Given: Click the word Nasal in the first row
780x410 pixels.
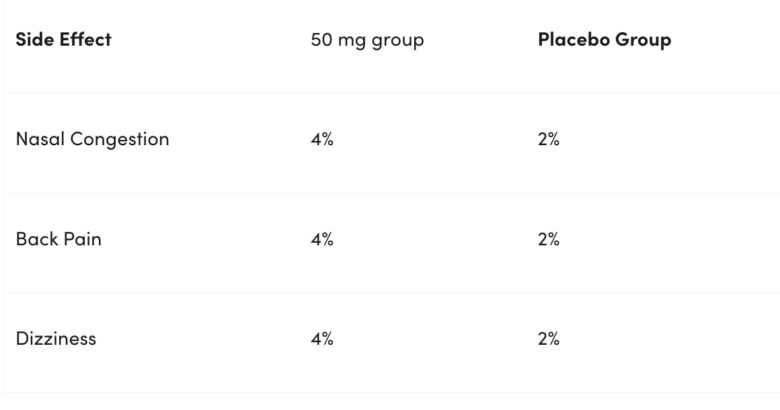Looking at the screenshot, I should (x=38, y=139).
